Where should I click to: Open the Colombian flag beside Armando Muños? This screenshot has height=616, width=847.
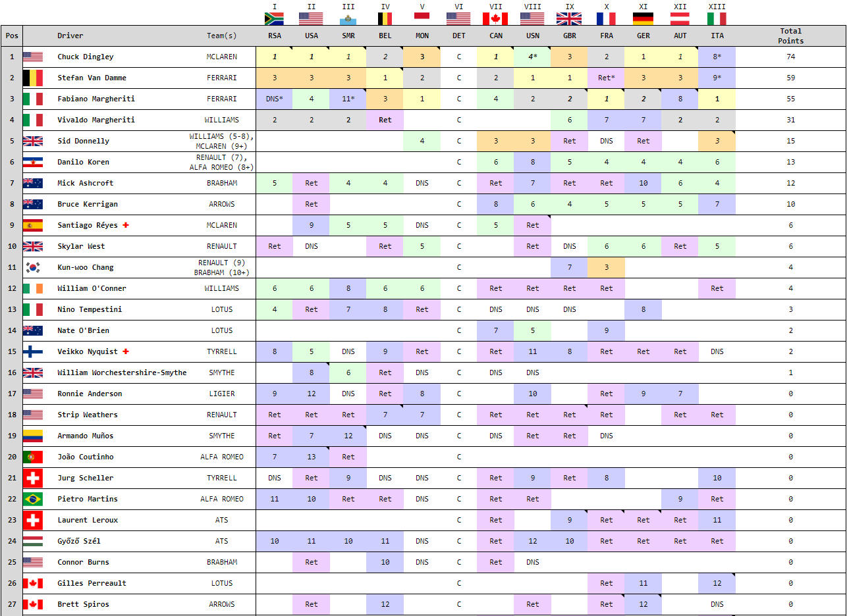(x=33, y=436)
